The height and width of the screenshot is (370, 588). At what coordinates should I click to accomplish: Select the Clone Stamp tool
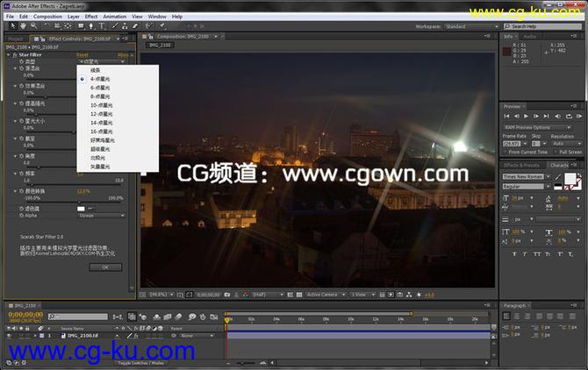click(125, 25)
